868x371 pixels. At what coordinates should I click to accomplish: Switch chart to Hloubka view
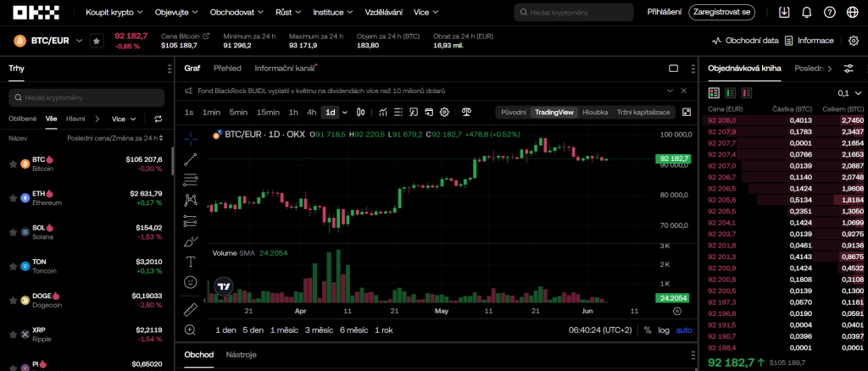click(x=595, y=113)
